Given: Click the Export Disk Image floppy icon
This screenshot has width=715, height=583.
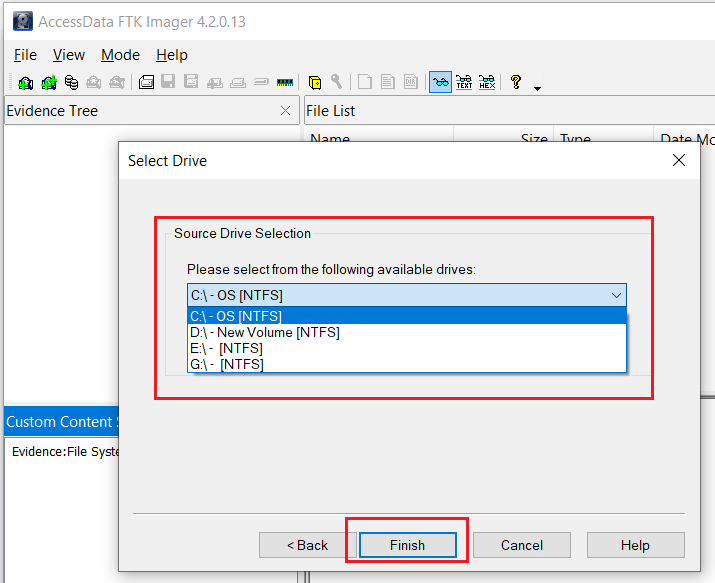Looking at the screenshot, I should tap(168, 83).
